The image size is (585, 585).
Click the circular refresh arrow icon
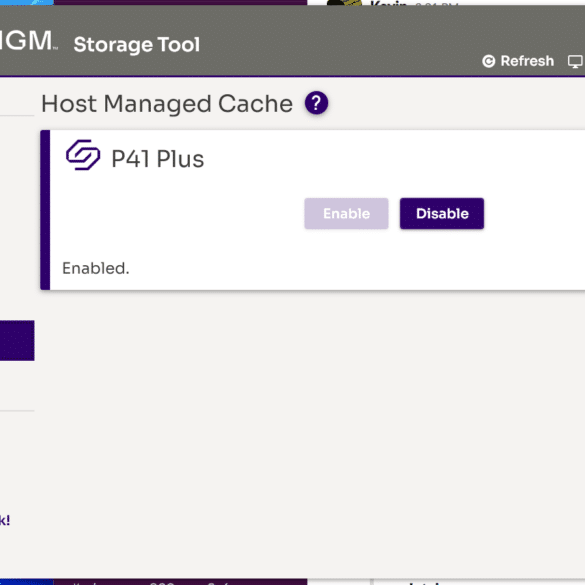tap(489, 61)
